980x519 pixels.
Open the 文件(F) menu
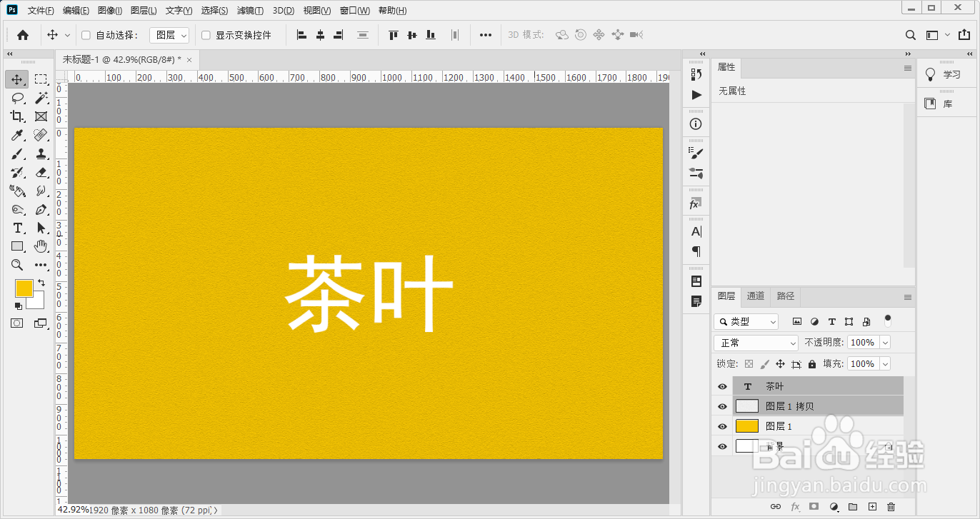[x=41, y=11]
